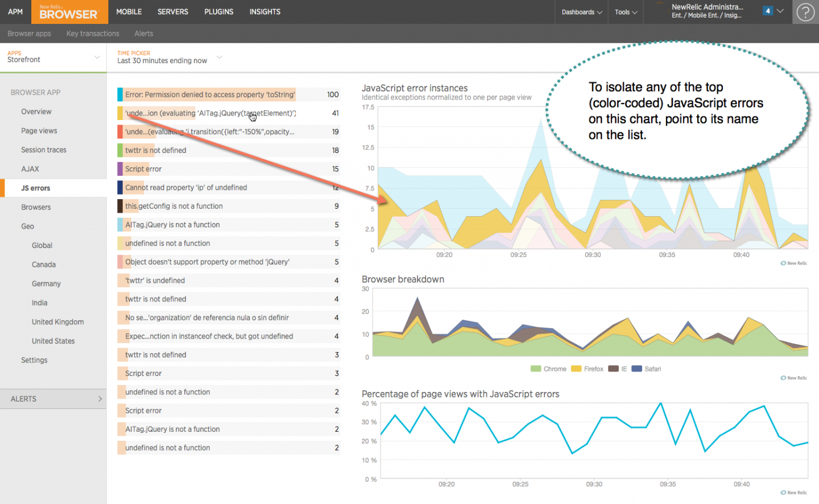The width and height of the screenshot is (819, 504).
Task: Select 'Cannot read property ip of undefined' error
Action: coord(229,188)
